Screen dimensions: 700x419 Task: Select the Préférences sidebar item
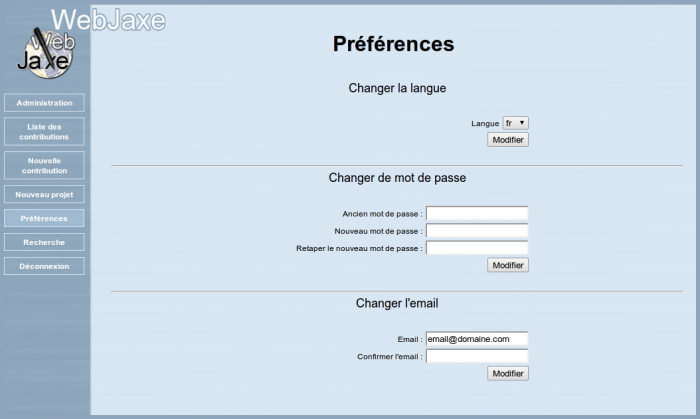(x=44, y=218)
